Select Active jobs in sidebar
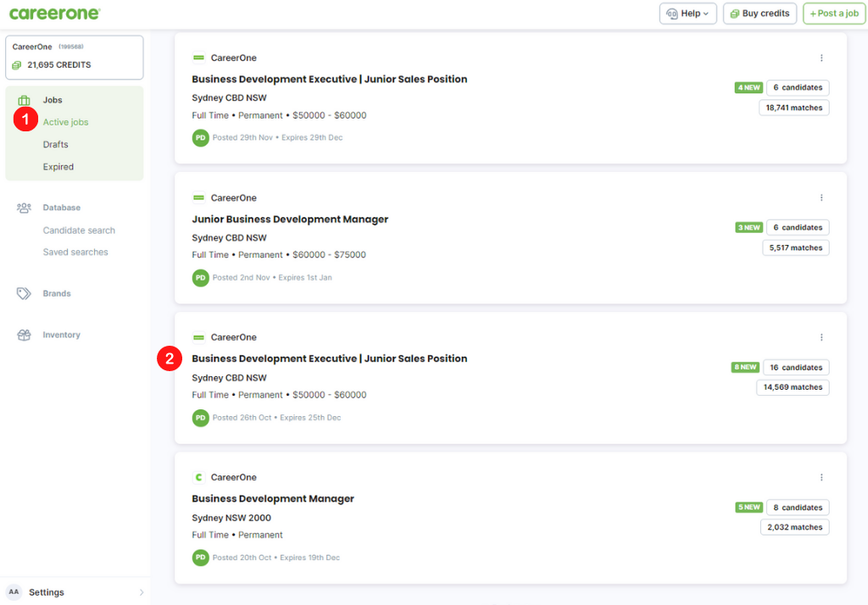Image resolution: width=868 pixels, height=605 pixels. click(65, 122)
